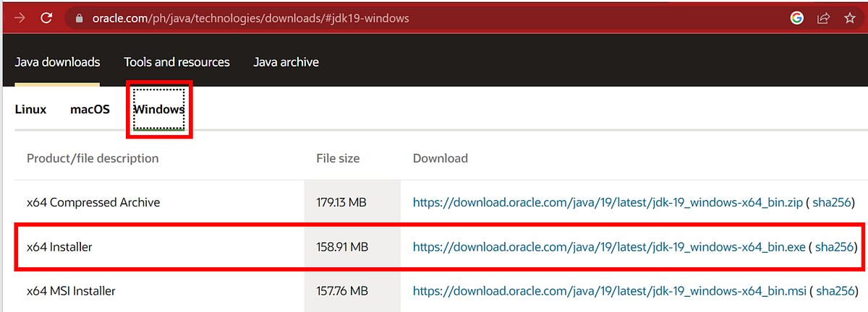This screenshot has width=868, height=312.
Task: Select the Linux platform tab
Action: 30,110
